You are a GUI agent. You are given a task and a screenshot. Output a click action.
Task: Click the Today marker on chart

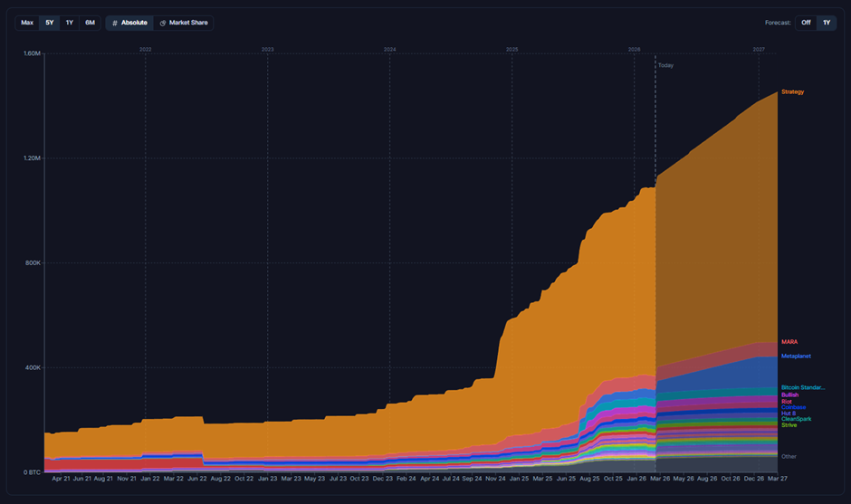point(665,65)
